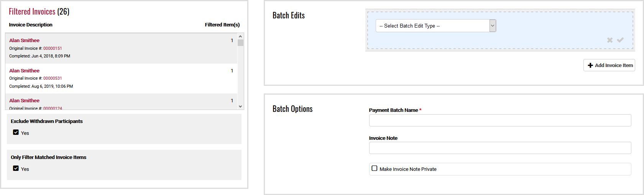Open the Select Batch Edit Type dropdown

[x=432, y=26]
